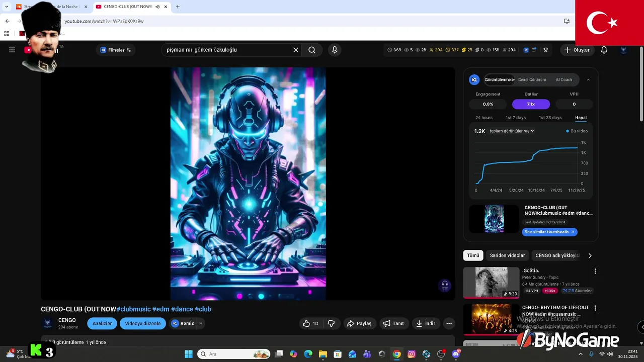Switch to the Görüntülenmeler tab in vidIQ panel
Screen dimensions: 644x362
500,79
